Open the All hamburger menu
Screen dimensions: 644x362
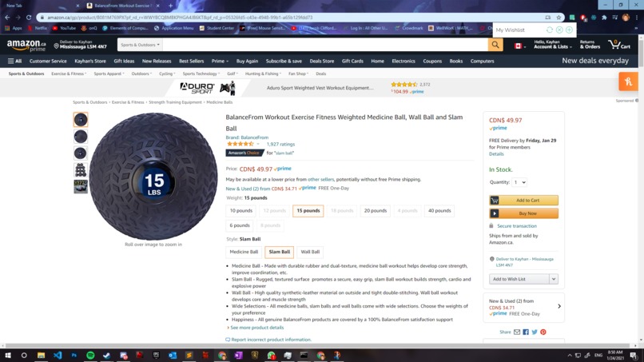tap(14, 62)
